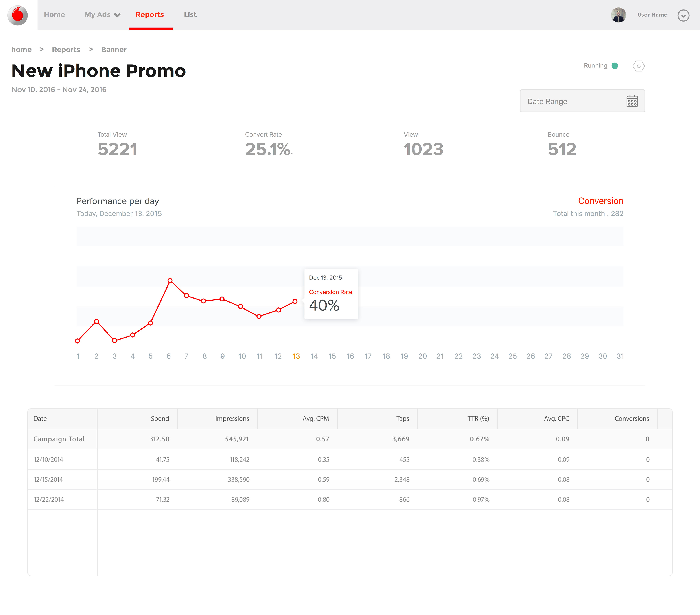Click the green Running status dot

tap(615, 66)
